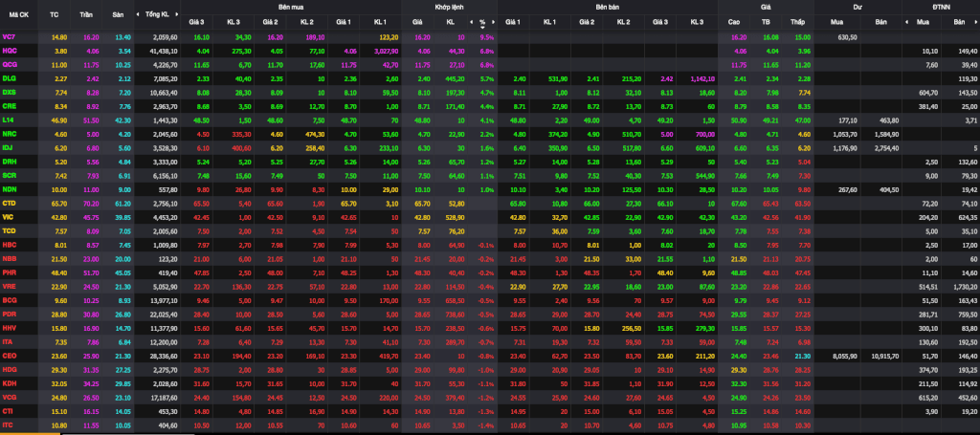Open stock symbol HBC
The height and width of the screenshot is (435, 980).
pos(9,245)
